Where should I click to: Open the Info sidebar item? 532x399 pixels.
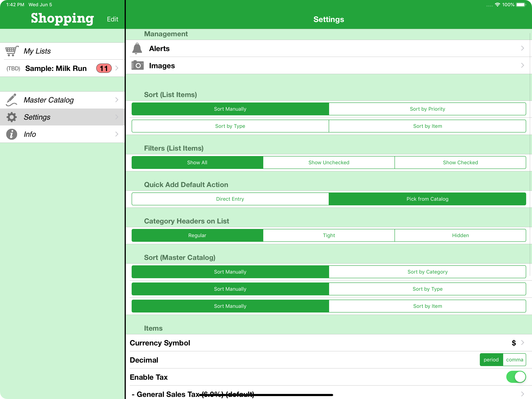click(x=62, y=134)
